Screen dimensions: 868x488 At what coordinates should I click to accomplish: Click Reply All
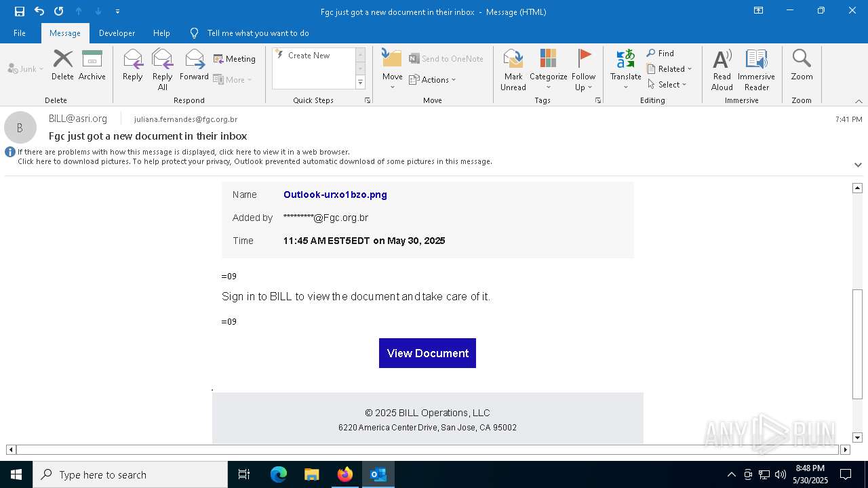tap(163, 69)
